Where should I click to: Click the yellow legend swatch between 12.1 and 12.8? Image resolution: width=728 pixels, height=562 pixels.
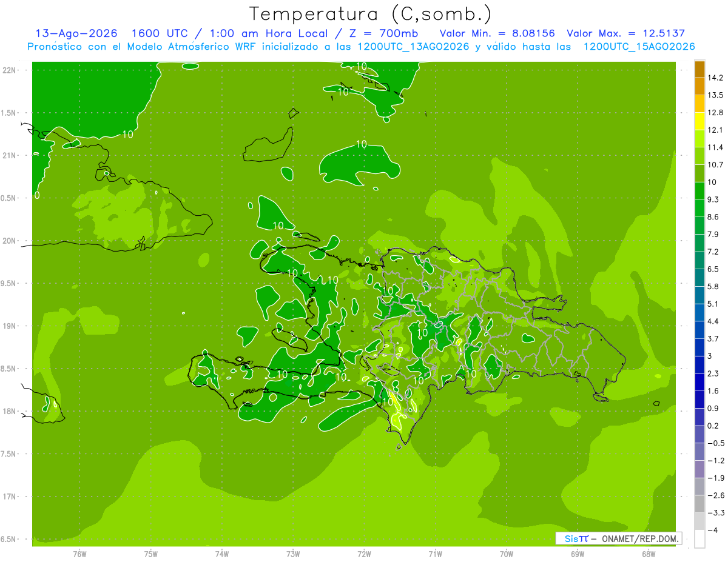point(699,121)
